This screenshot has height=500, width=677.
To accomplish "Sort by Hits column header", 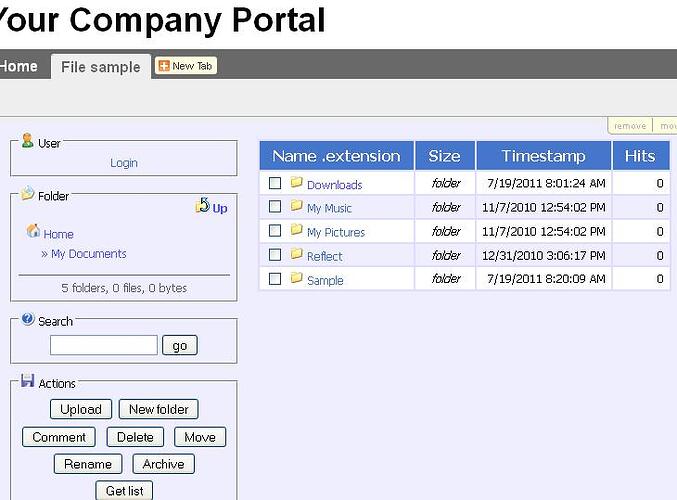I will [x=640, y=156].
